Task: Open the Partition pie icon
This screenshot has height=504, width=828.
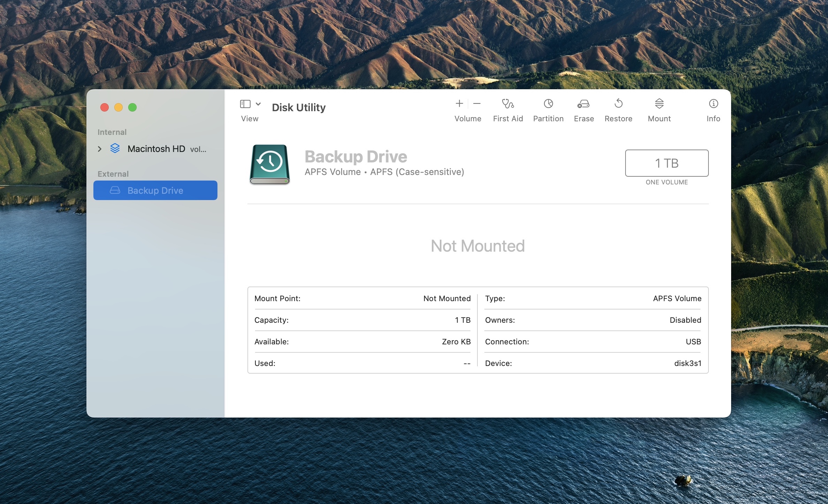Action: pos(548,104)
